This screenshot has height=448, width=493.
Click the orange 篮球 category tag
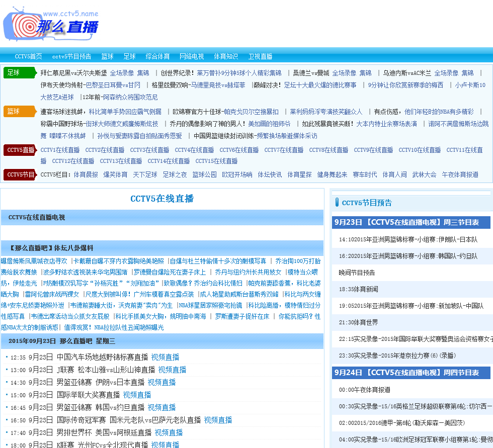20,112
